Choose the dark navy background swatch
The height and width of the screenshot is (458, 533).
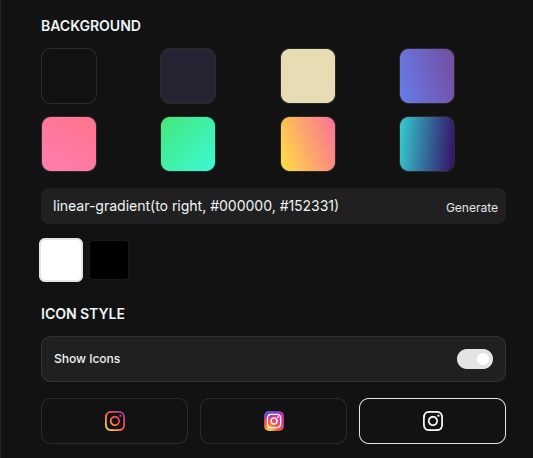click(x=188, y=76)
